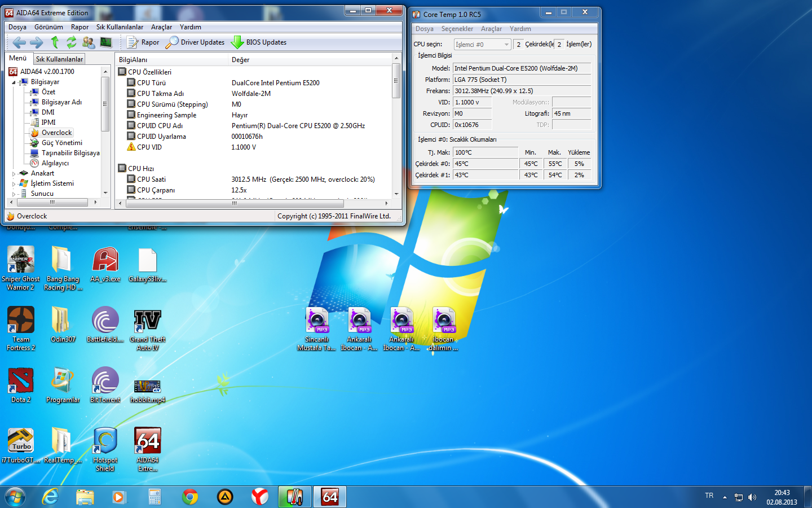
Task: Select the CPU Çarpanı row
Action: tap(254, 190)
